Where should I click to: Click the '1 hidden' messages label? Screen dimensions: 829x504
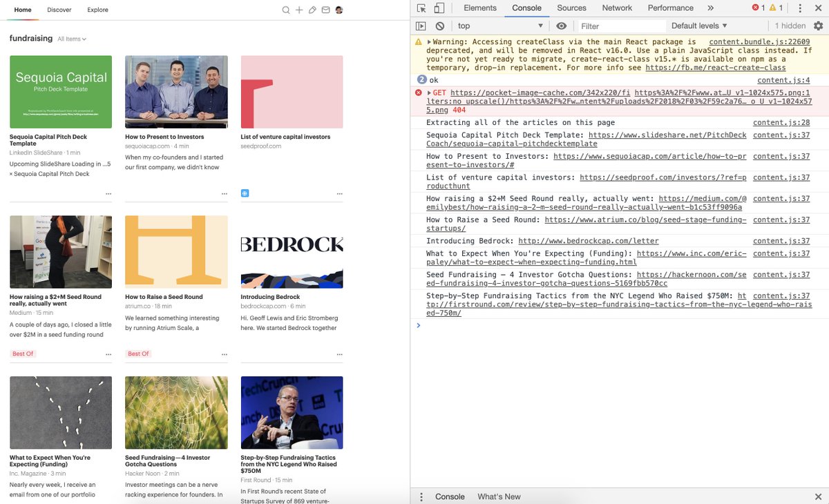[790, 26]
